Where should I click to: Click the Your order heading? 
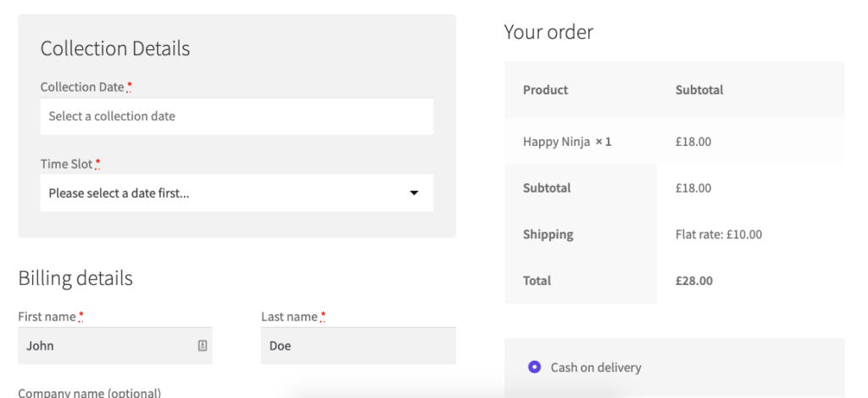pyautogui.click(x=548, y=32)
